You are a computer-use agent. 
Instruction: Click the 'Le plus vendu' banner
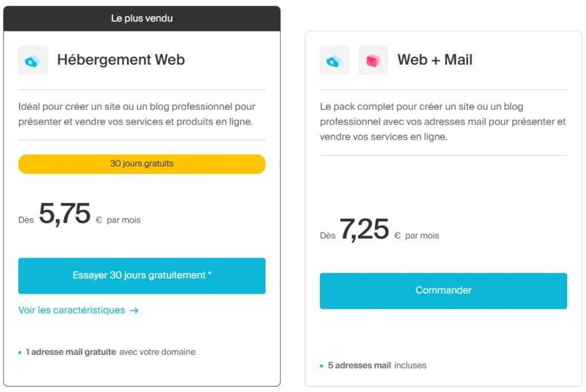pos(141,18)
